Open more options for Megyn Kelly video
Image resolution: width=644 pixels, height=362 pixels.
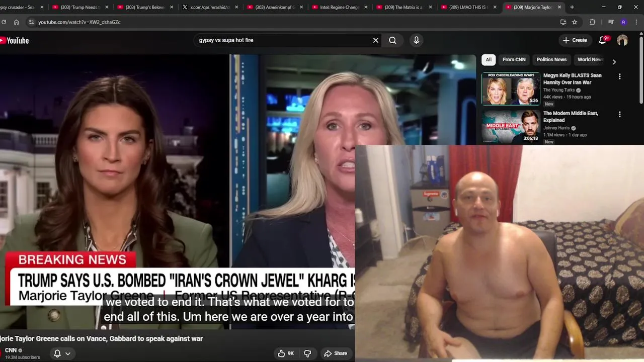[619, 76]
